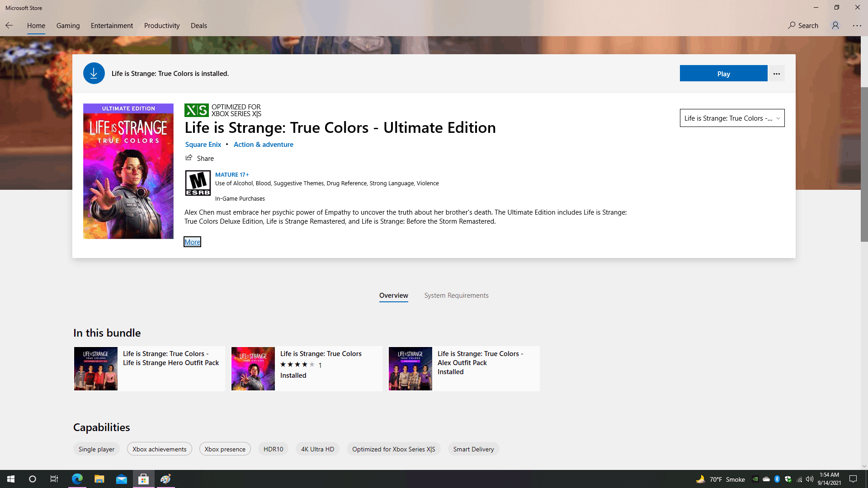Select the System Requirements tab
Image resolution: width=868 pixels, height=488 pixels.
click(x=456, y=295)
